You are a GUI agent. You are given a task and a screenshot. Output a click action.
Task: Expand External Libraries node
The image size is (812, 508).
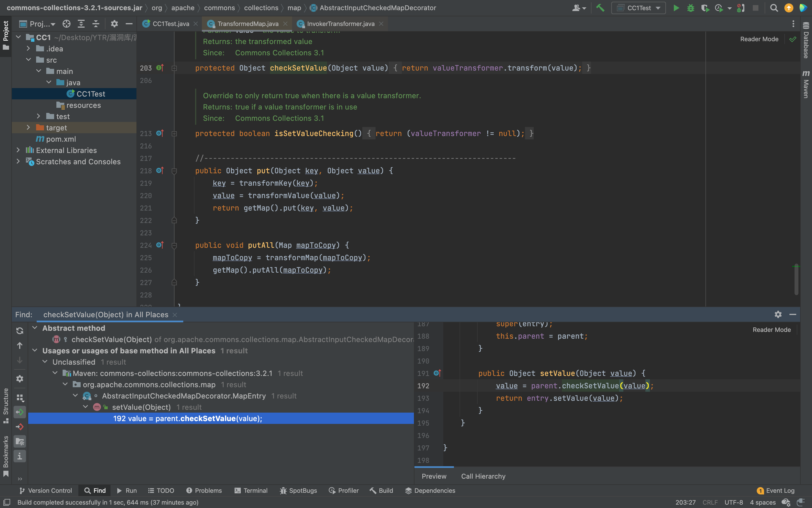point(18,150)
